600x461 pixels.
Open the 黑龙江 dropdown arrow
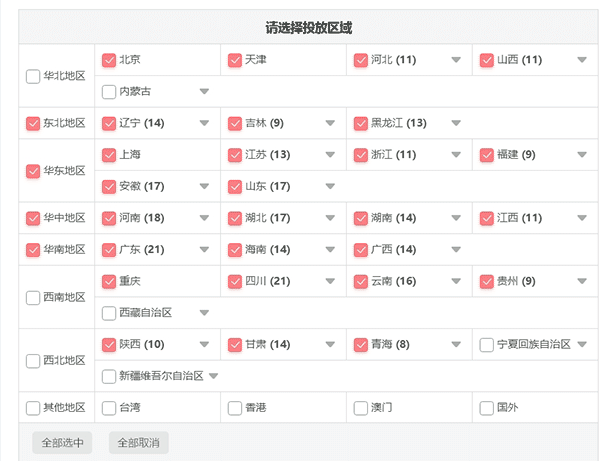point(456,124)
